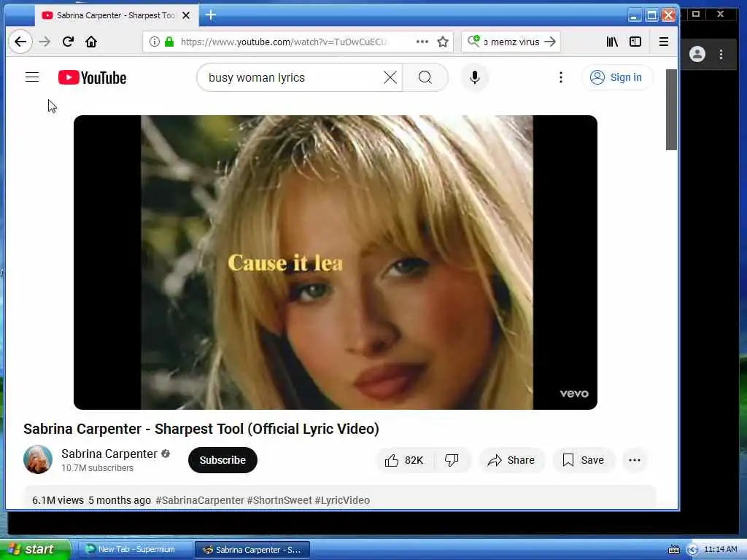Screen dimensions: 747x560
Task: Click the 6.1M views description text
Action: point(58,500)
